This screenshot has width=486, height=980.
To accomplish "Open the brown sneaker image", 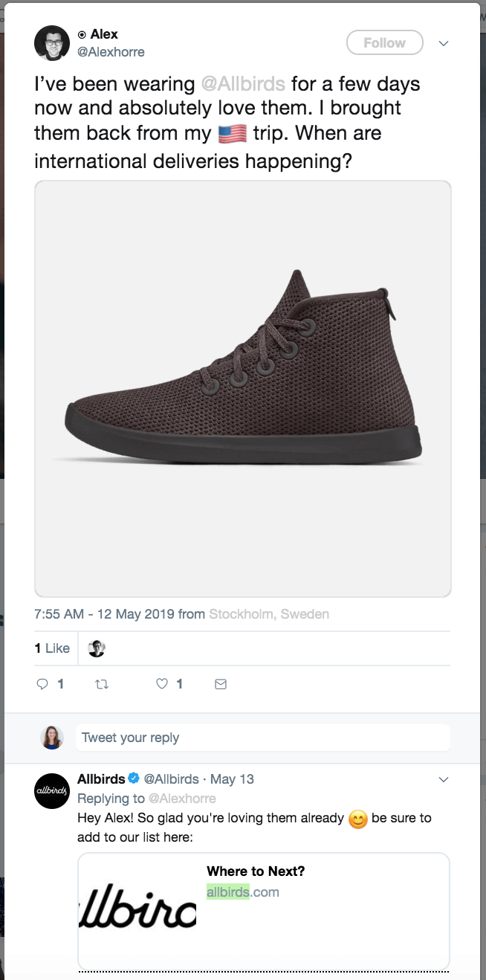I will 243,388.
